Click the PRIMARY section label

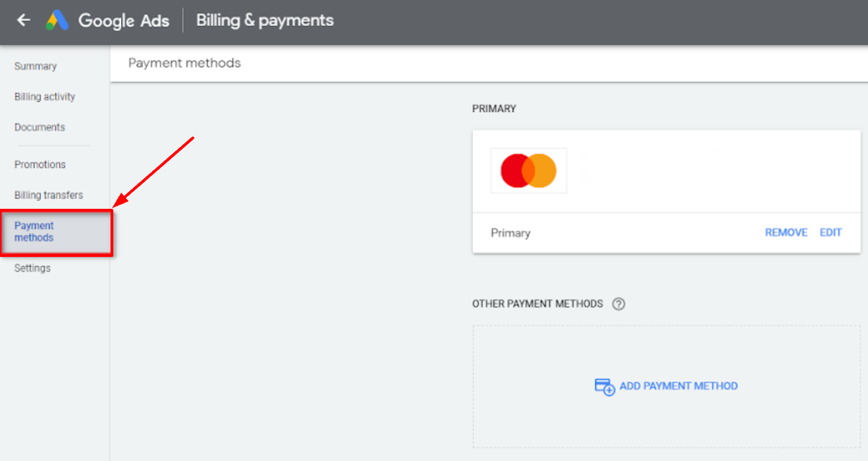[x=494, y=108]
